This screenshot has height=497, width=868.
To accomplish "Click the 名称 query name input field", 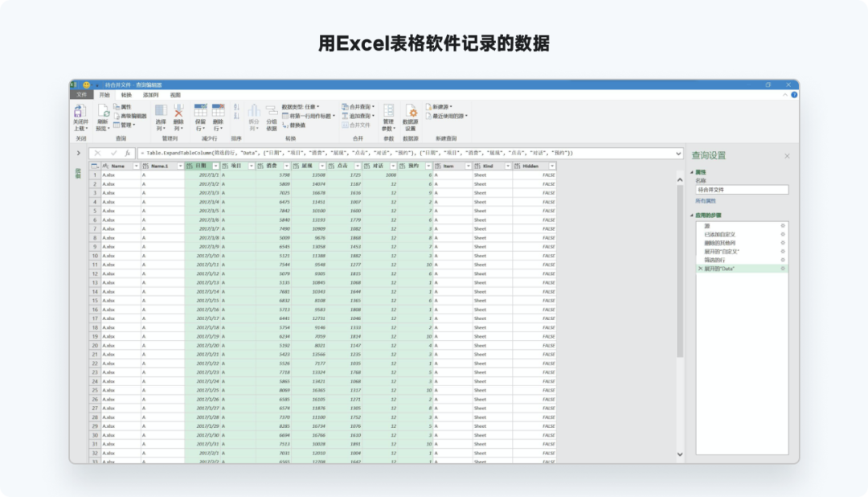I will [x=741, y=190].
